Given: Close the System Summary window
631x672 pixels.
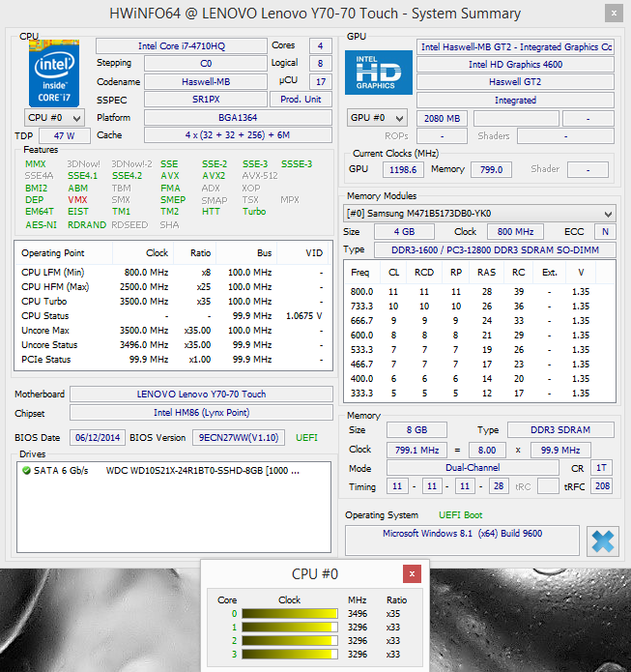Looking at the screenshot, I should tap(614, 14).
